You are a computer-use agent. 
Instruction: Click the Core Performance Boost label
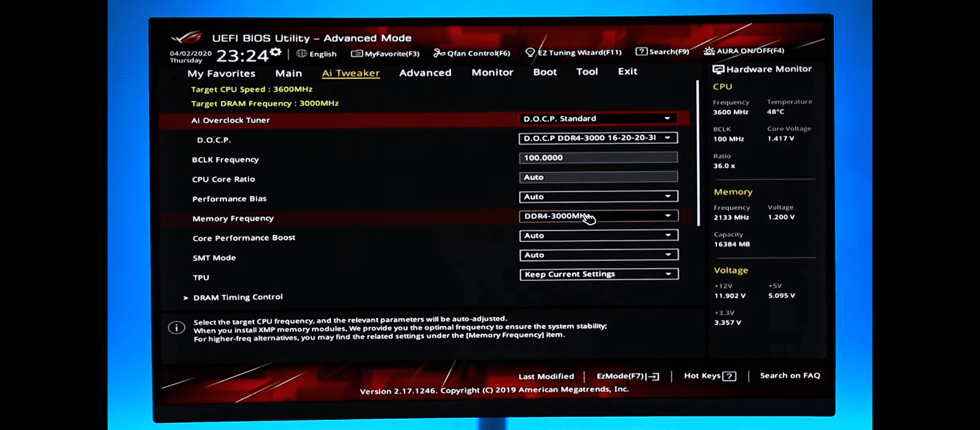pos(244,238)
